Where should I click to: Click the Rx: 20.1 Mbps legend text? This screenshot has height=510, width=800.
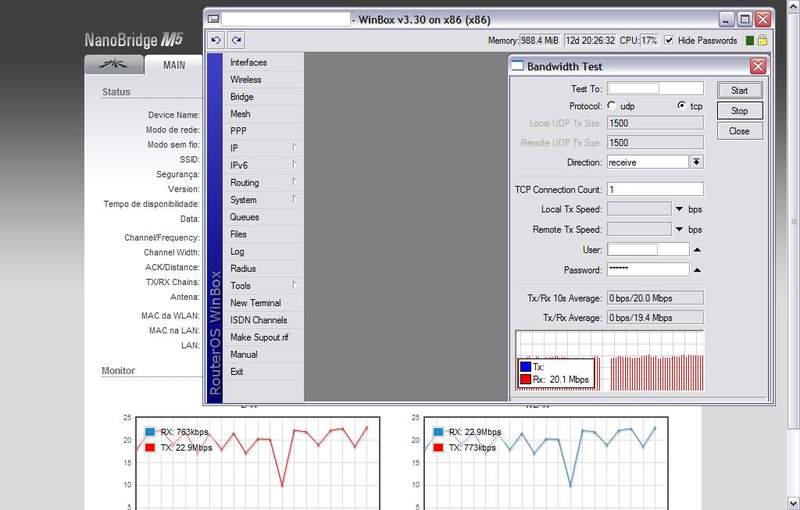[561, 379]
